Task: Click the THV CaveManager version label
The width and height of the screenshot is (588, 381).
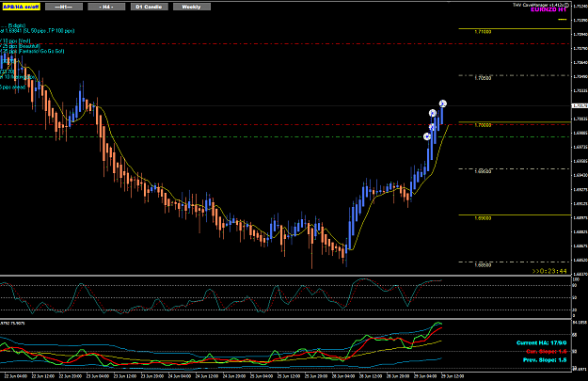Action: (538, 5)
